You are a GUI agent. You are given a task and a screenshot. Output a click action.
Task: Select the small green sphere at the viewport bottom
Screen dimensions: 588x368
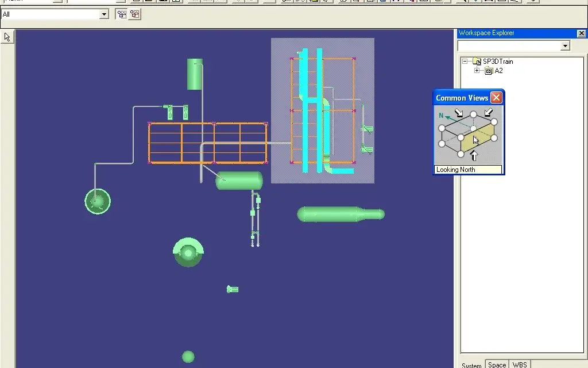(x=188, y=356)
